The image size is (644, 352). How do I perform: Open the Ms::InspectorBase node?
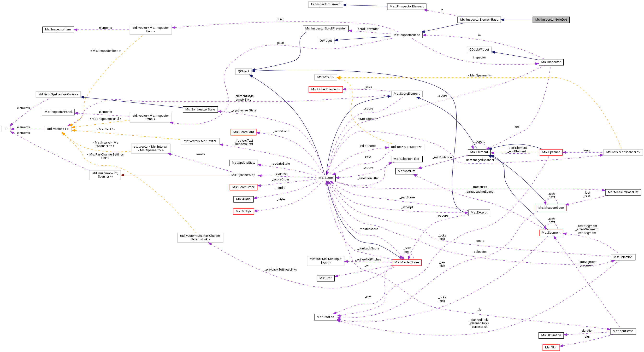pos(407,35)
